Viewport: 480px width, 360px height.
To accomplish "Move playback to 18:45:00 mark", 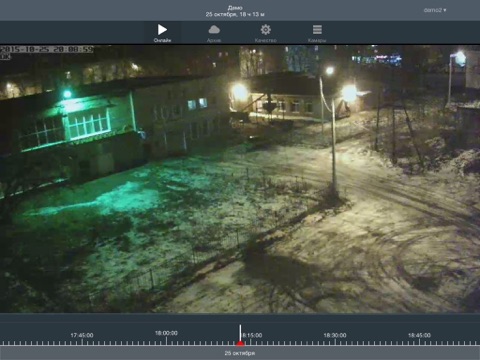I will tap(419, 335).
